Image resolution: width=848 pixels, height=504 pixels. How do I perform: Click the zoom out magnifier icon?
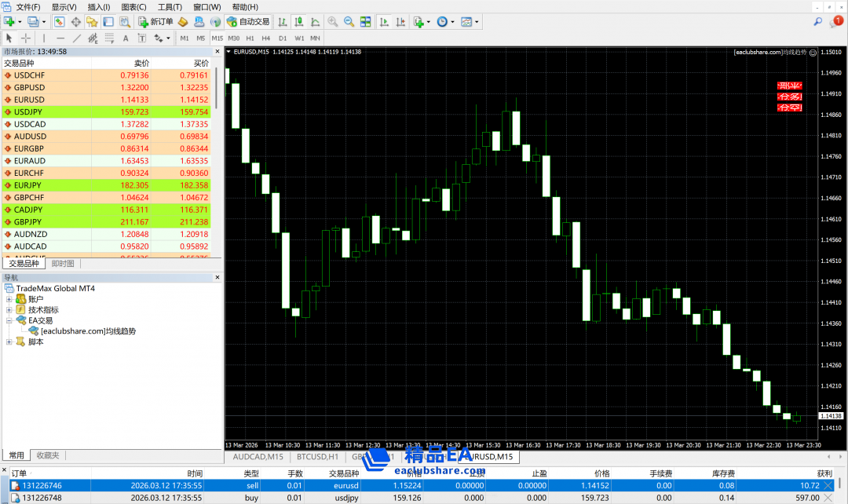coord(349,22)
